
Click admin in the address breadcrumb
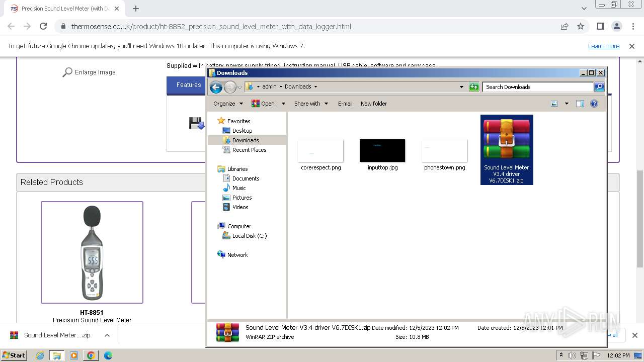coord(269,86)
